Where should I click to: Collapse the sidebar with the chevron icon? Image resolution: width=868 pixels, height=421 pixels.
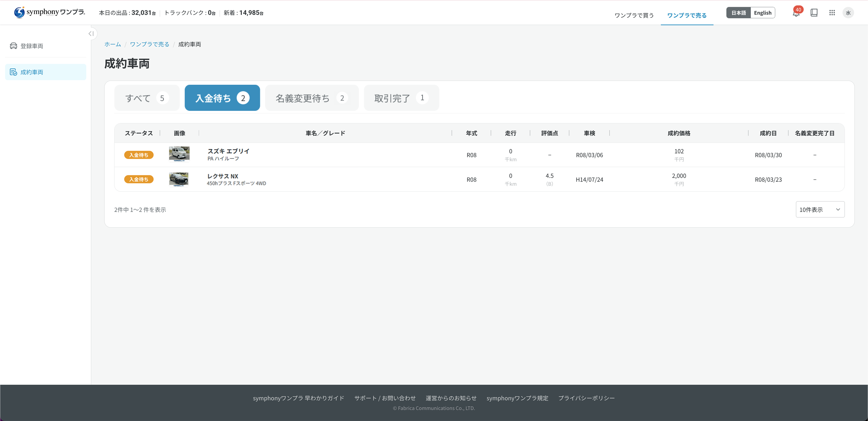pos(91,33)
